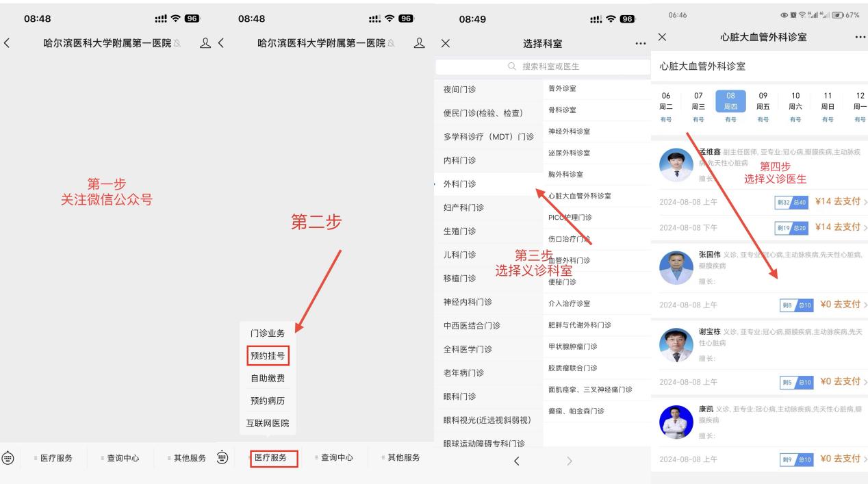Select 互联网医院 from the popup menu

click(x=267, y=423)
